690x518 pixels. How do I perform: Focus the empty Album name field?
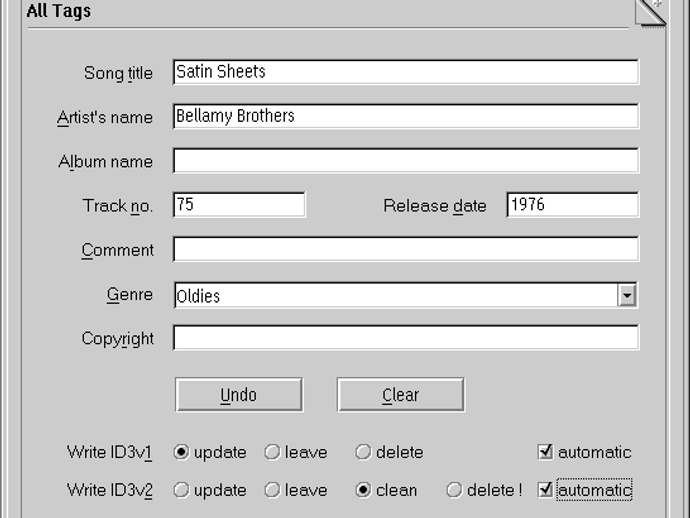406,161
